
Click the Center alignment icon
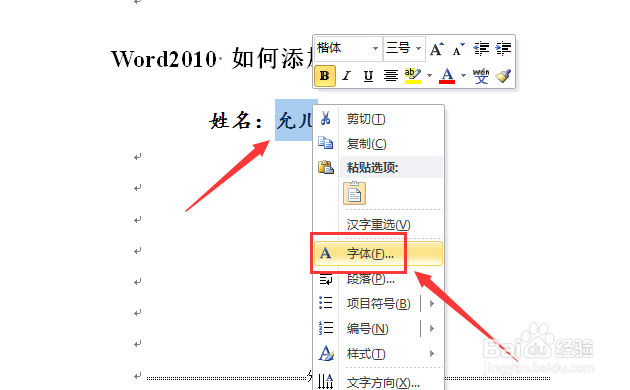(390, 76)
